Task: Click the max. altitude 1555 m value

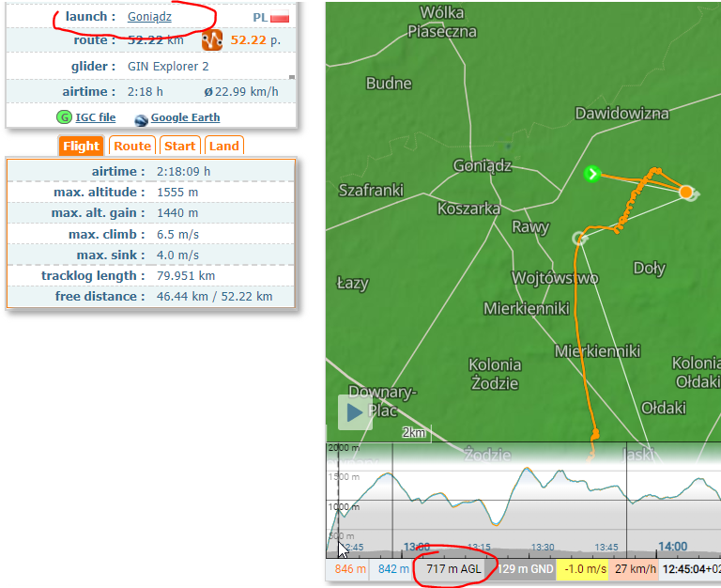Action: point(177,192)
